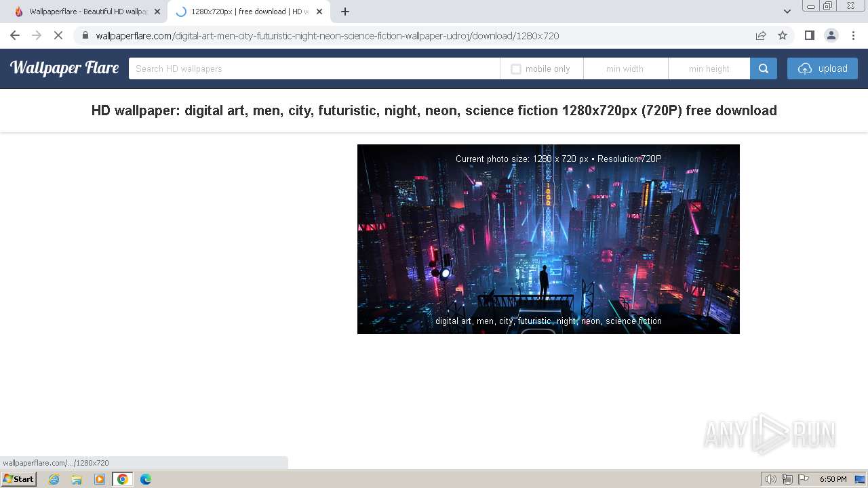This screenshot has width=868, height=488.
Task: Click the min height field
Action: [x=709, y=68]
